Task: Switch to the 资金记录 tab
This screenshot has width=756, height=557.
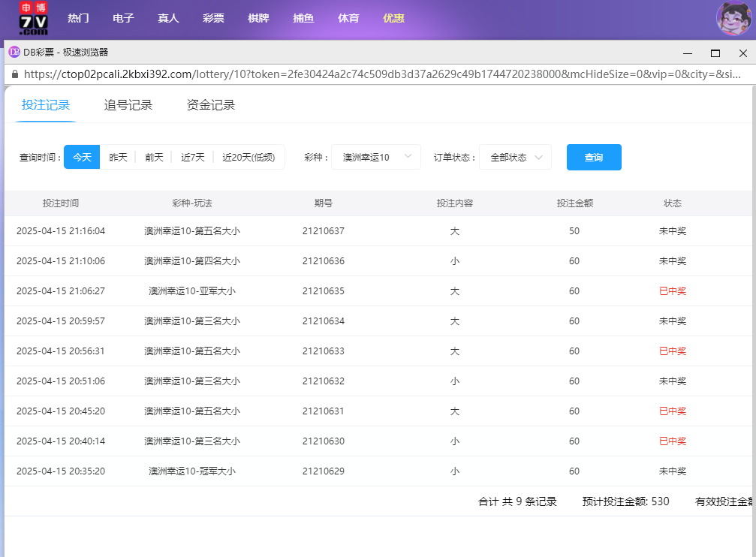Action: click(210, 105)
